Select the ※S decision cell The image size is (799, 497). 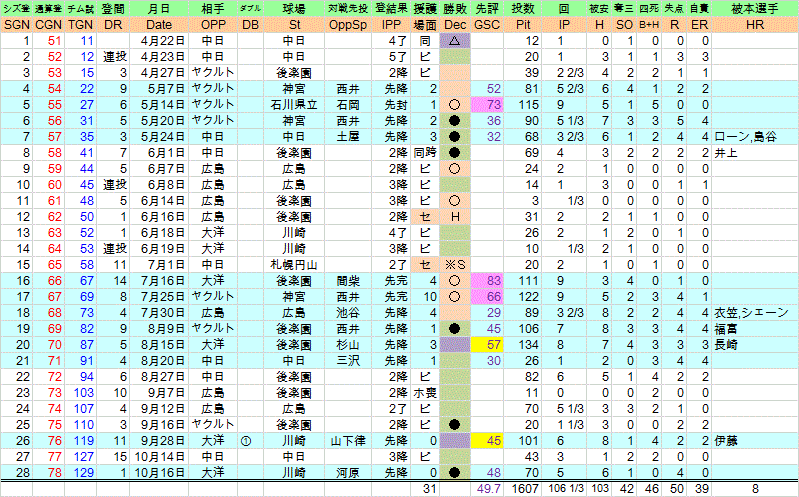point(455,265)
